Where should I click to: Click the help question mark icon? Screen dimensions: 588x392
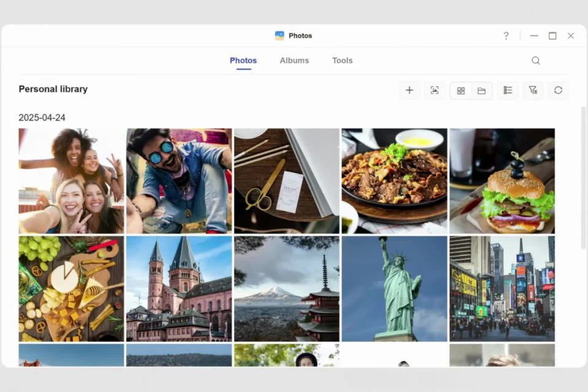click(x=506, y=36)
